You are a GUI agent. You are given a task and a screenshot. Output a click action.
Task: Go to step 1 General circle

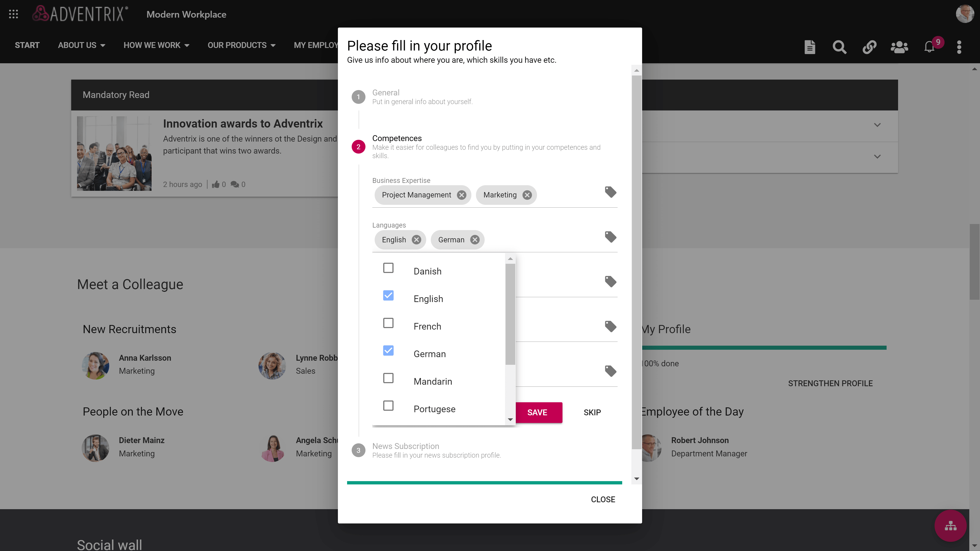click(358, 97)
